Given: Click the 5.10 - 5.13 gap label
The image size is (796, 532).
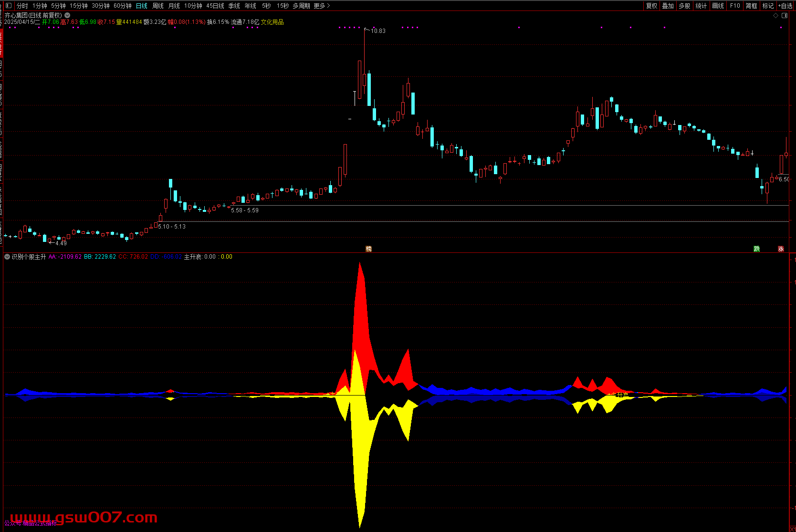Looking at the screenshot, I should tap(172, 227).
